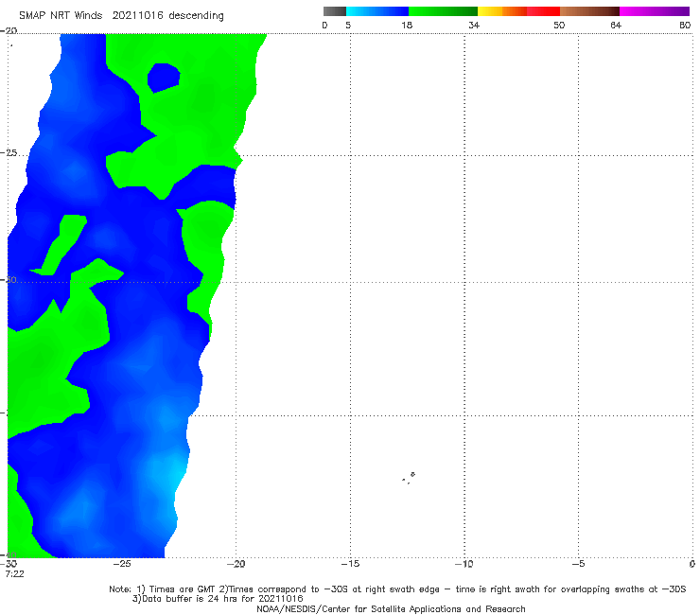
Task: Click the brown 50-64 segment of color bar
Action: click(589, 11)
